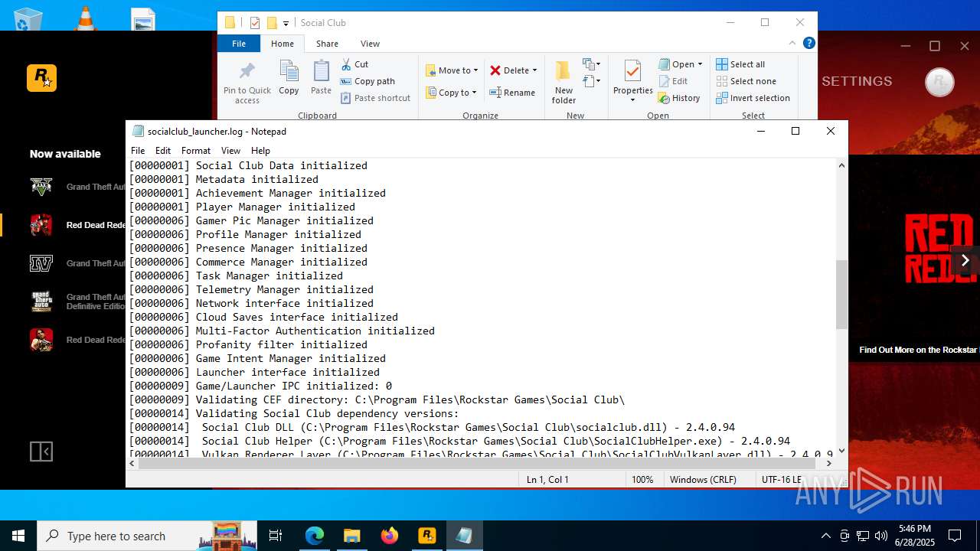This screenshot has width=980, height=551.
Task: Show hidden system tray icons
Action: click(825, 536)
